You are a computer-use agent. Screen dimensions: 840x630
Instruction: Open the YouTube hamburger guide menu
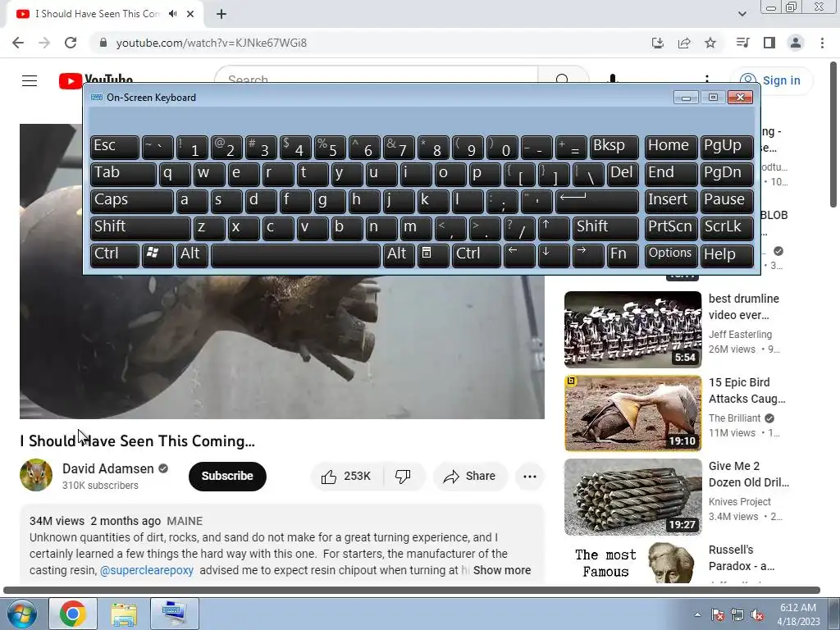(30, 81)
